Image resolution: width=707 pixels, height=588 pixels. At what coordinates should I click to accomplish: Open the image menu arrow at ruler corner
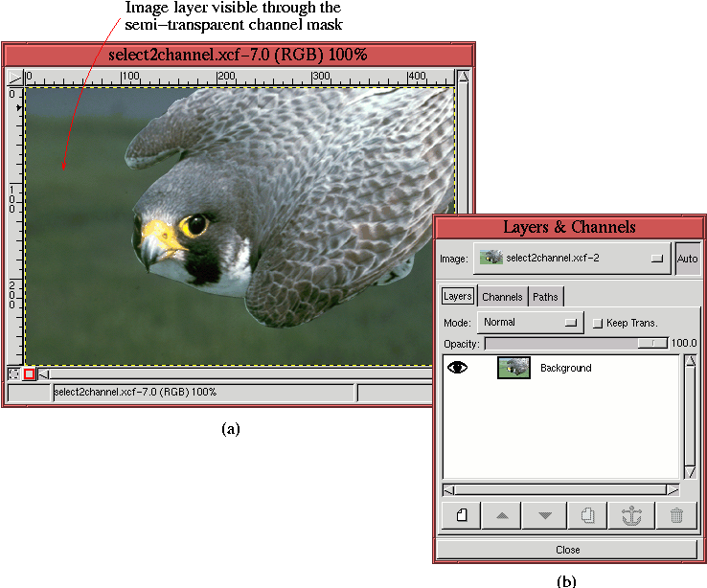click(x=14, y=77)
